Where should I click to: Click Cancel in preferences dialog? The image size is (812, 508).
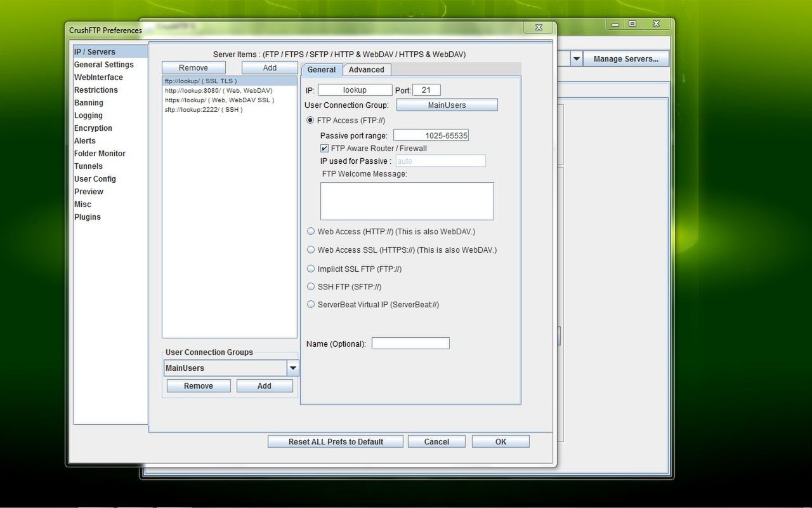click(x=436, y=442)
